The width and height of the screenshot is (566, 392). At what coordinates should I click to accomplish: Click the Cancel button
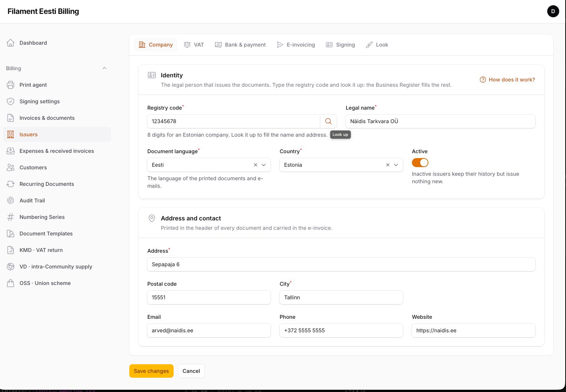[191, 371]
